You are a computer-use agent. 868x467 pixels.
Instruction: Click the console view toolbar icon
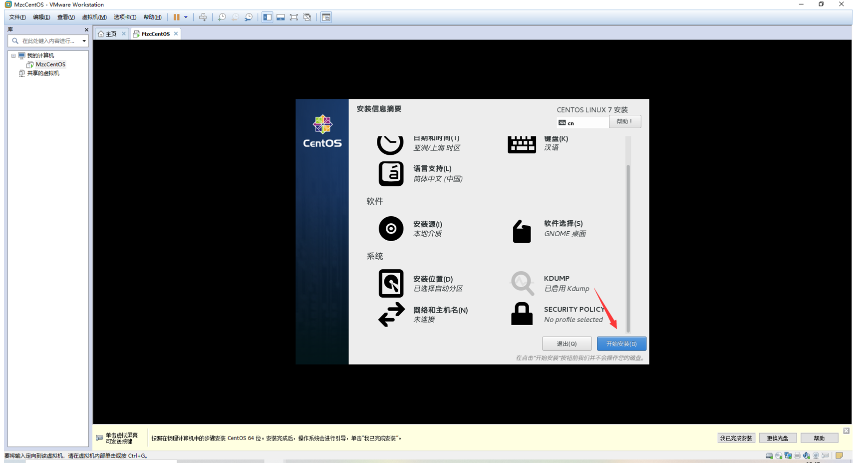[x=326, y=17]
